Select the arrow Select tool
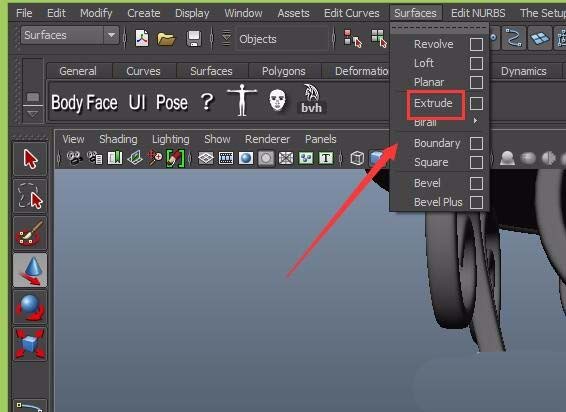 (x=30, y=159)
